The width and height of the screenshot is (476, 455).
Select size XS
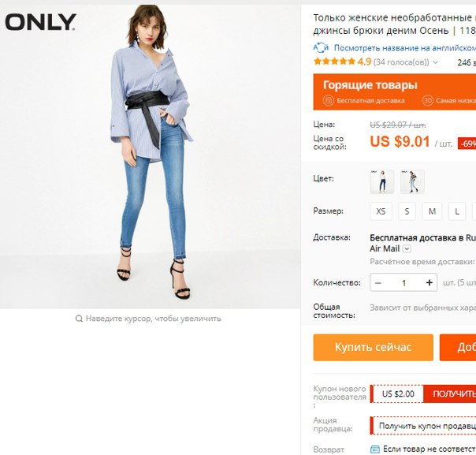click(381, 211)
